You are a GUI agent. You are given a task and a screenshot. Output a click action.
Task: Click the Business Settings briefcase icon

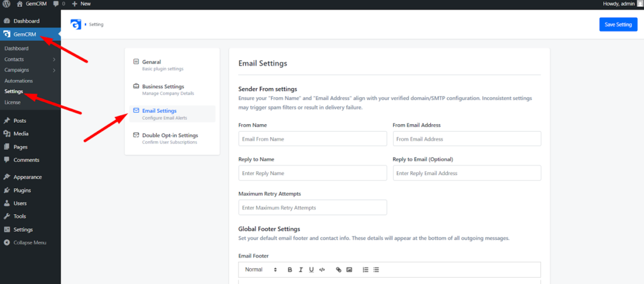tap(136, 86)
